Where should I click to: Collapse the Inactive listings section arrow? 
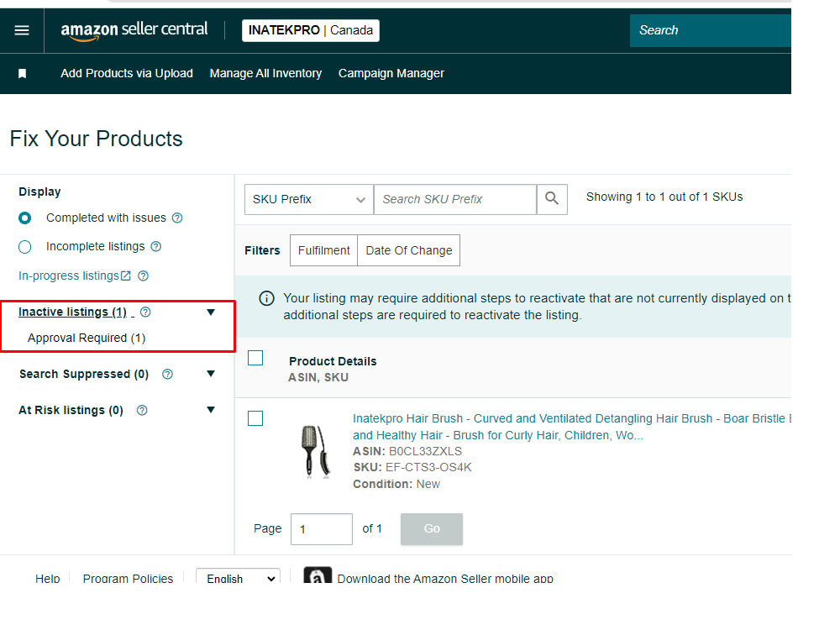pyautogui.click(x=211, y=312)
